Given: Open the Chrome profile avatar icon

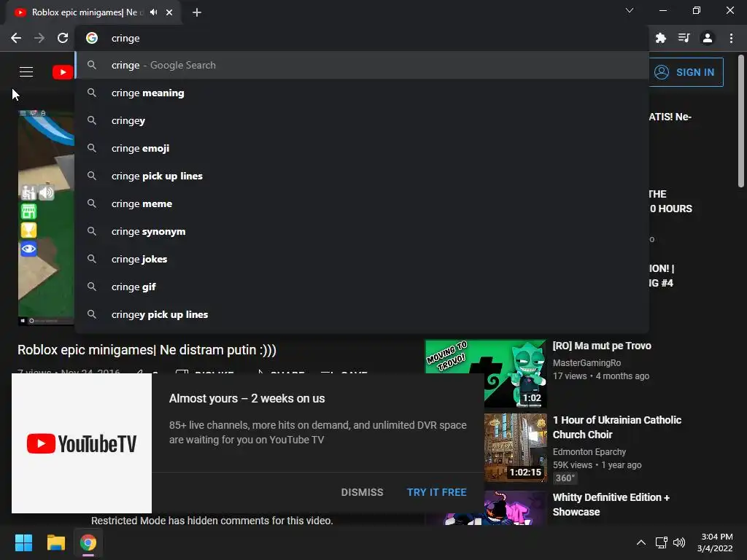Looking at the screenshot, I should 708,38.
